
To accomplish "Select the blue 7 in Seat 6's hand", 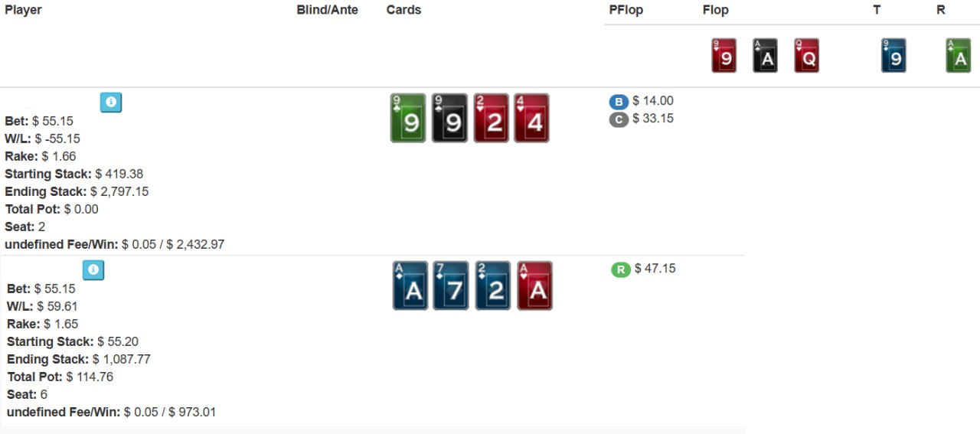I will click(x=451, y=286).
